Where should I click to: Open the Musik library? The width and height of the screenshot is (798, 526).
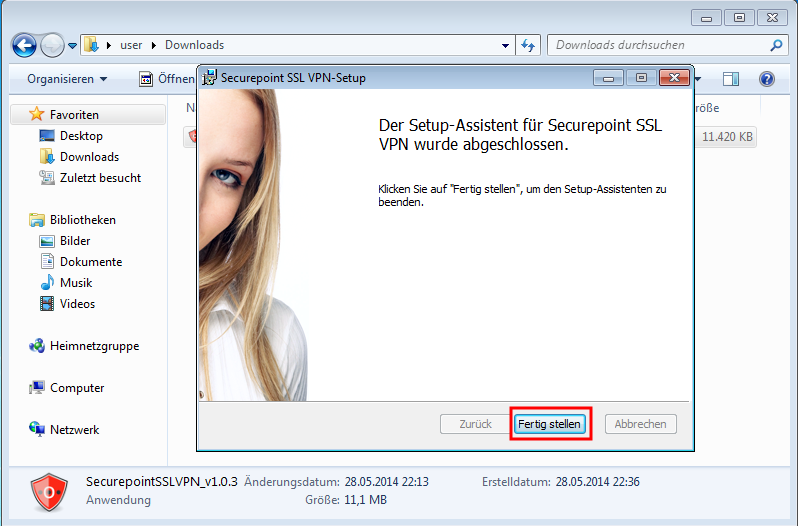point(76,282)
